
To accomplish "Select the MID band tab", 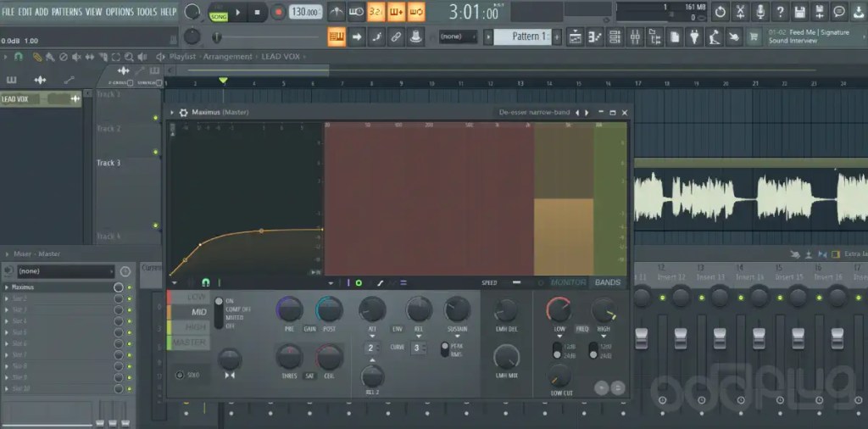I will pyautogui.click(x=189, y=312).
